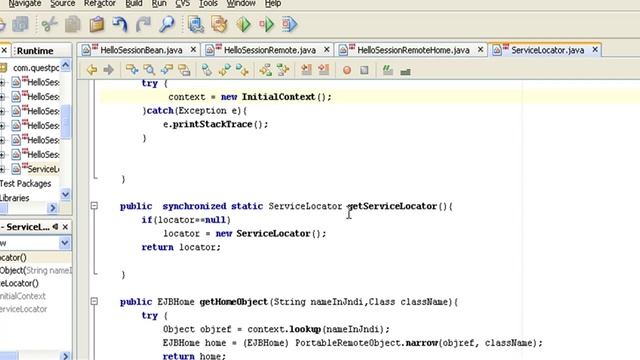Close the ServiceLocator.java tab

(595, 50)
